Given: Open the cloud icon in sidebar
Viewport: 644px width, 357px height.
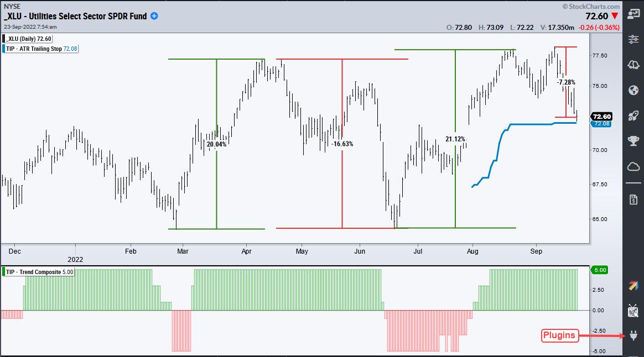Looking at the screenshot, I should click(x=633, y=166).
